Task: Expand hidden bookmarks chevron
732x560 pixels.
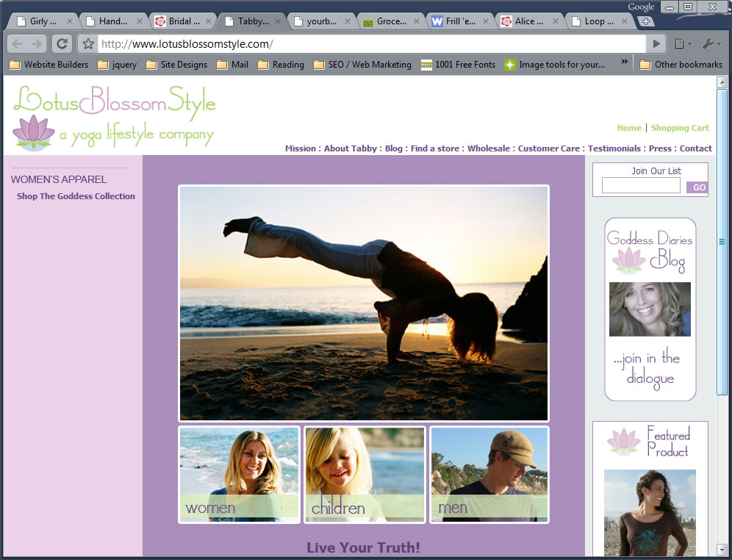Action: click(625, 62)
